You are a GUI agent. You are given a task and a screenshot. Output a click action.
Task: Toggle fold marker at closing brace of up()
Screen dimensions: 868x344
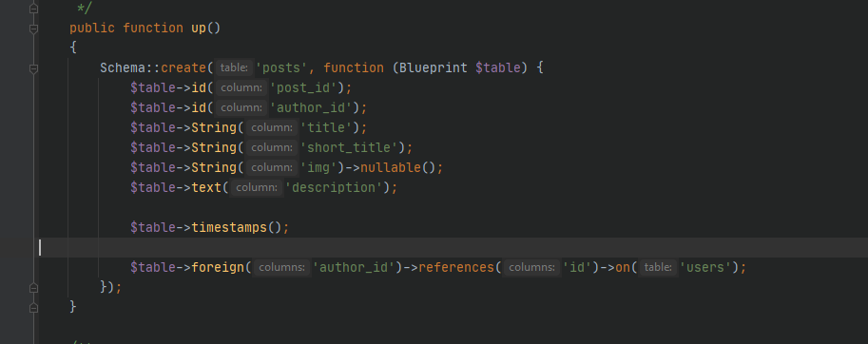pyautogui.click(x=34, y=307)
